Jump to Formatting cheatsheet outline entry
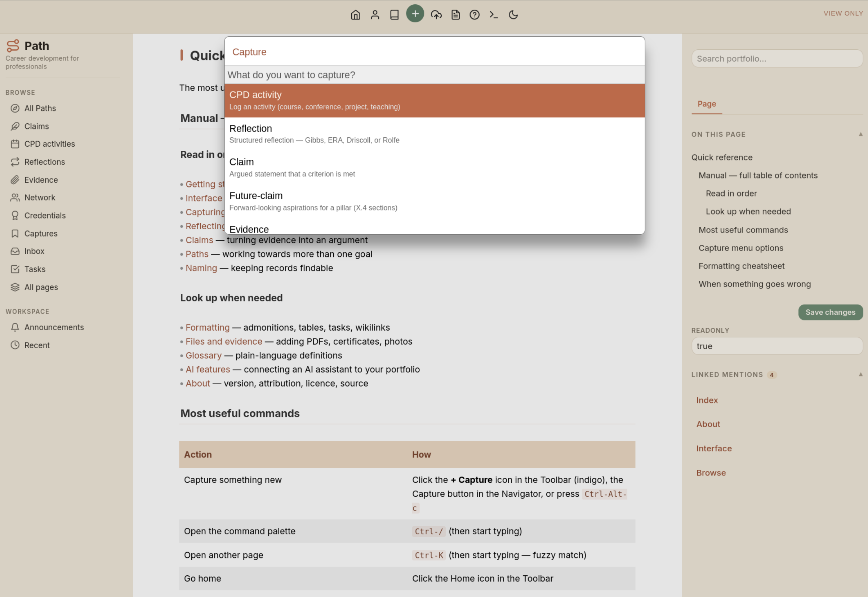The width and height of the screenshot is (868, 597). 741,266
